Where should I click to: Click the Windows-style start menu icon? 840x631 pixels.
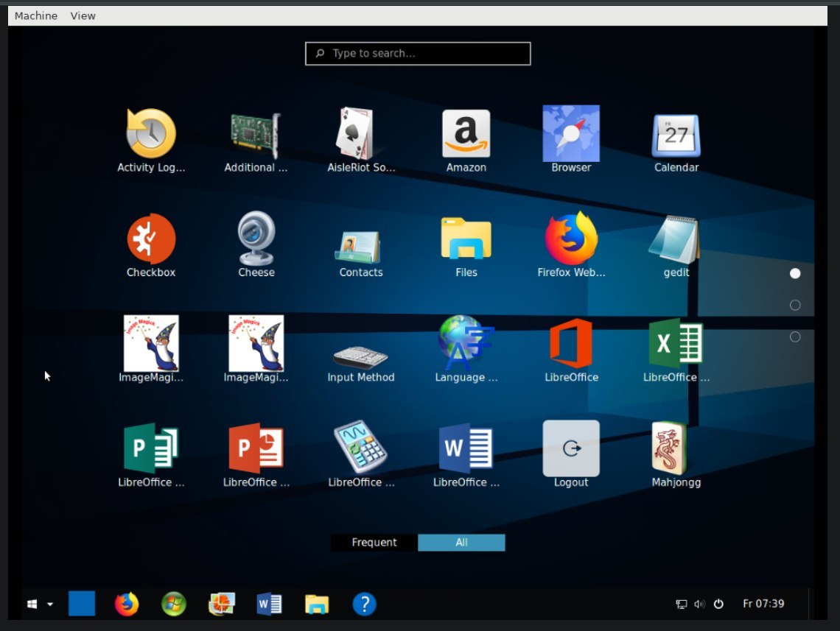[x=32, y=604]
